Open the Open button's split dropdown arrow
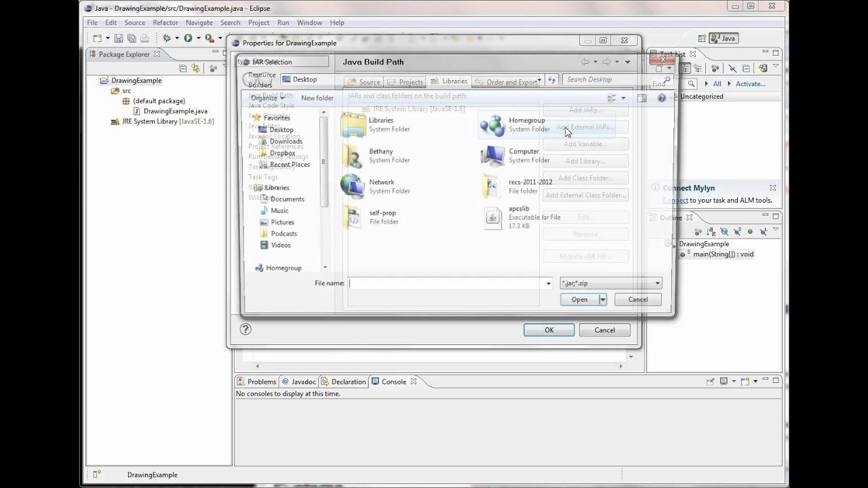The width and height of the screenshot is (868, 488). point(602,299)
